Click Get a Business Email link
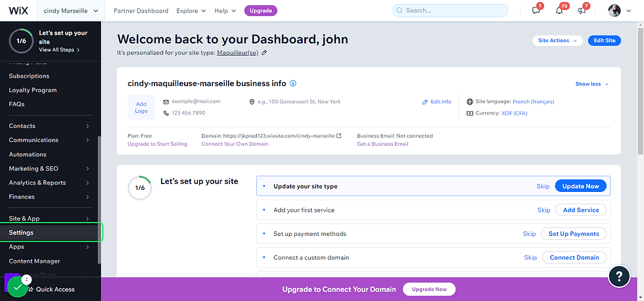This screenshot has height=301, width=644. tap(382, 144)
